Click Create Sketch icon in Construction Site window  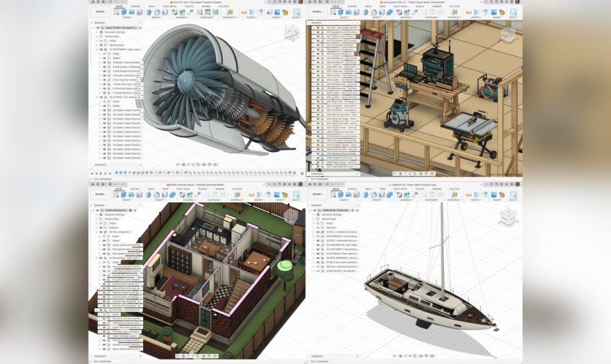click(333, 12)
